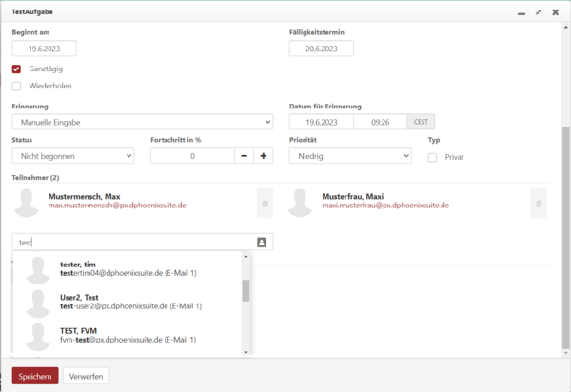The width and height of the screenshot is (571, 392).
Task: Open the address book icon in participant field
Action: point(262,242)
